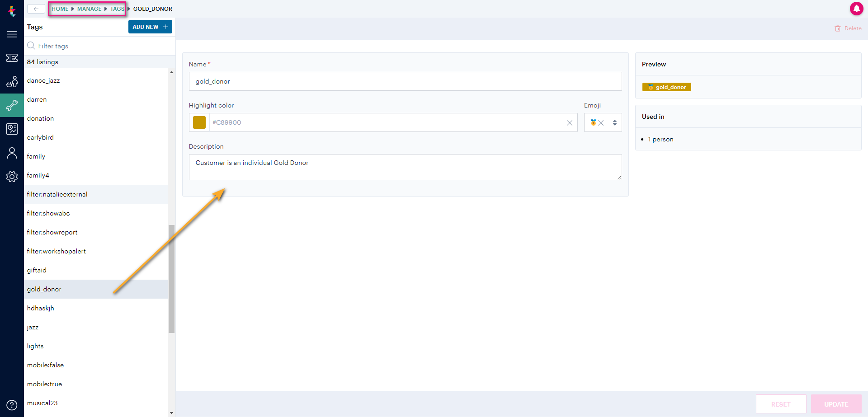The image size is (868, 417).
Task: Select the jazz tag
Action: [x=96, y=327]
